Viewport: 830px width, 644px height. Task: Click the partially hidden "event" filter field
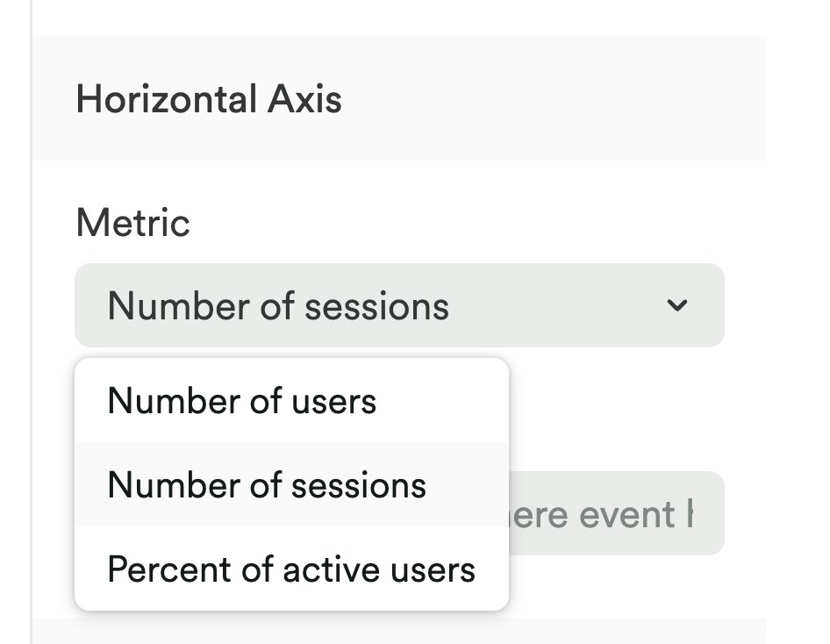point(614,513)
